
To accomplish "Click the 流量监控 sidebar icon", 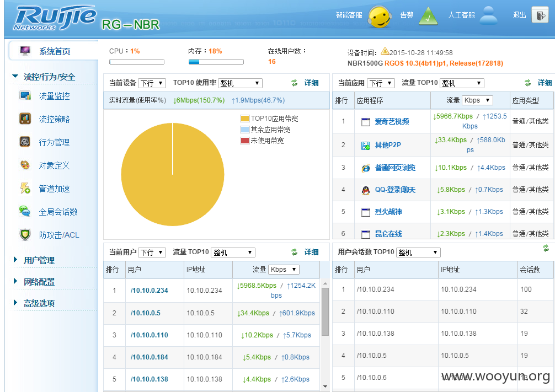I will tap(25, 95).
